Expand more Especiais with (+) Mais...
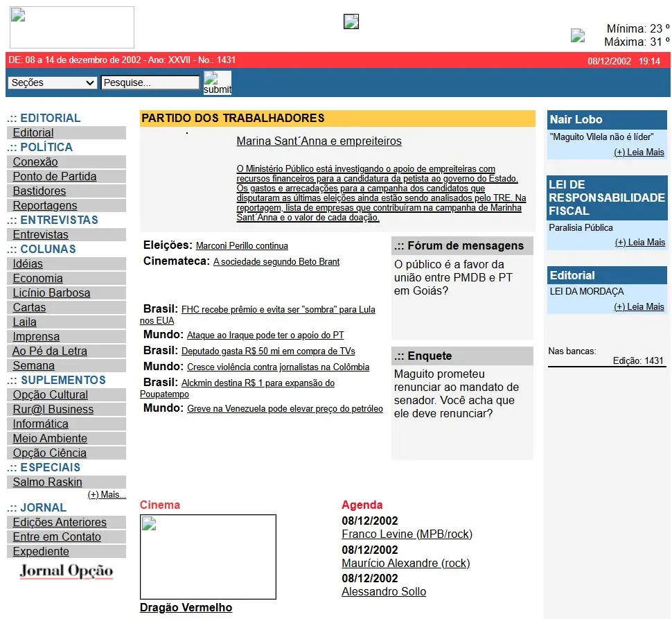Image resolution: width=672 pixels, height=619 pixels. click(x=107, y=494)
